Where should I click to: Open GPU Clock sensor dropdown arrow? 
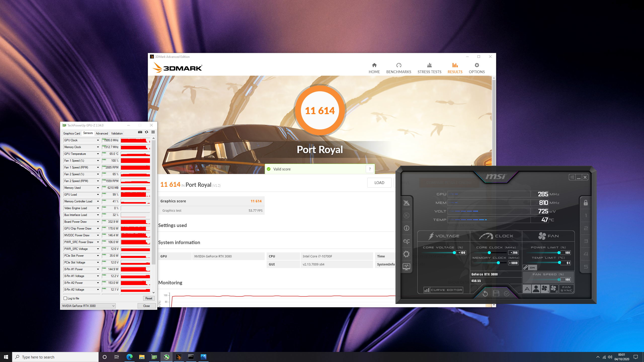coord(98,140)
